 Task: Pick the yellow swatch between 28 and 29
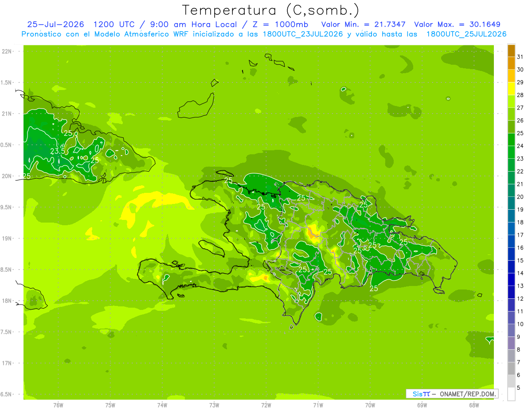coord(511,89)
